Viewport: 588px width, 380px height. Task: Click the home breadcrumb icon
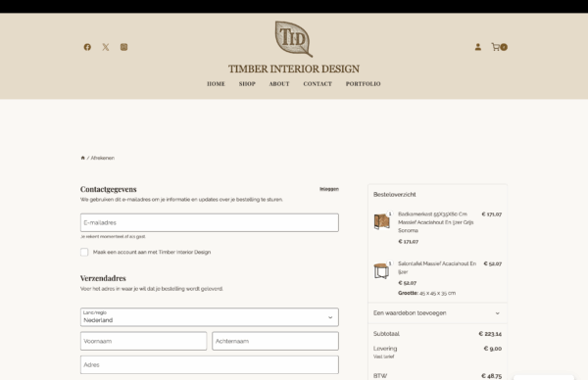click(83, 158)
